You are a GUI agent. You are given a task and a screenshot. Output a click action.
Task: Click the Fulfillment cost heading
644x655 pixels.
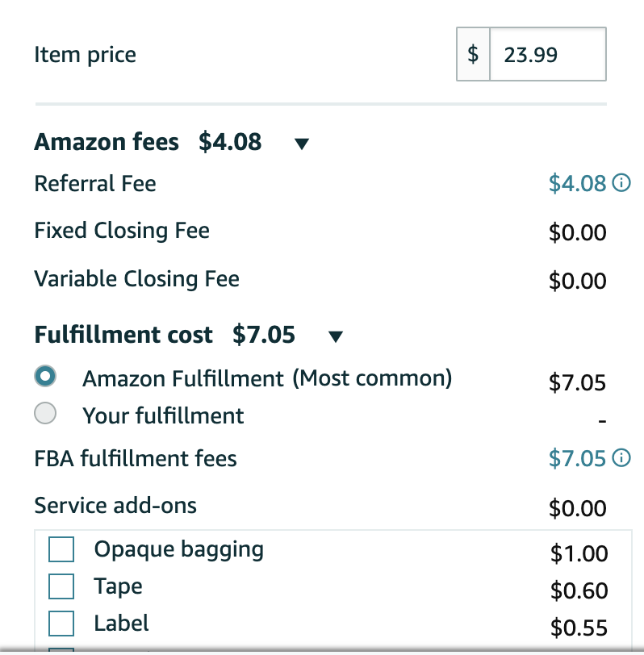(123, 335)
